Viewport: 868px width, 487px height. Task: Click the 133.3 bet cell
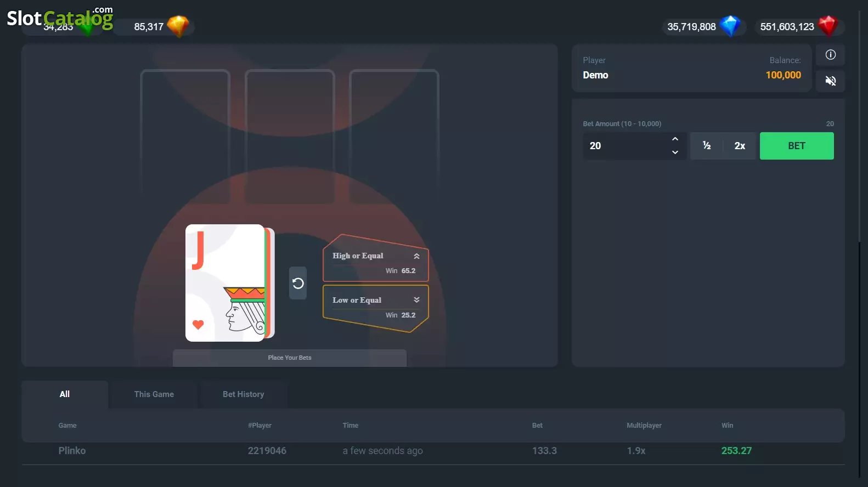pos(544,451)
